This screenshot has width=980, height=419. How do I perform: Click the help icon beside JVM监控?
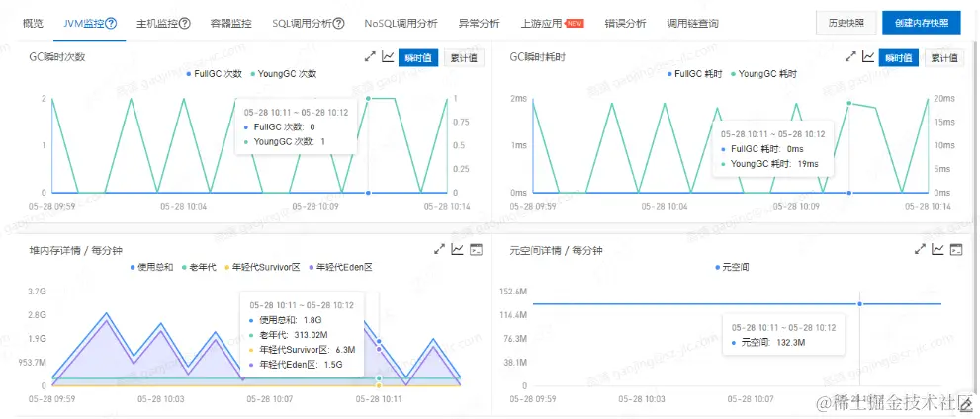pyautogui.click(x=111, y=23)
